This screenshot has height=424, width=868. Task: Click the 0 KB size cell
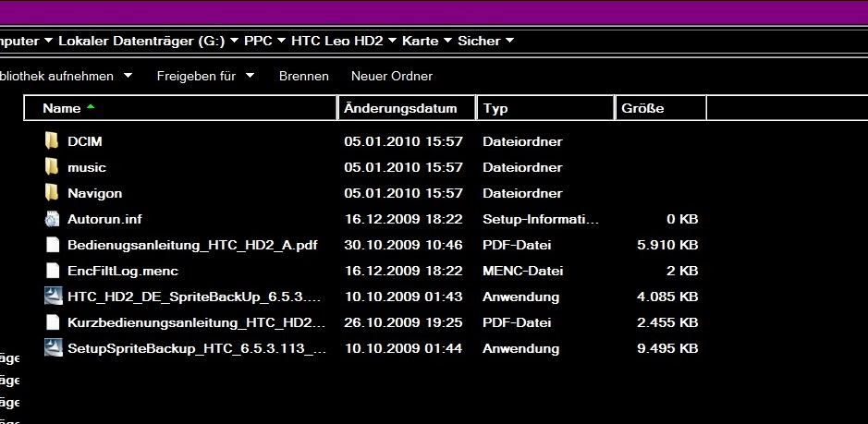682,219
